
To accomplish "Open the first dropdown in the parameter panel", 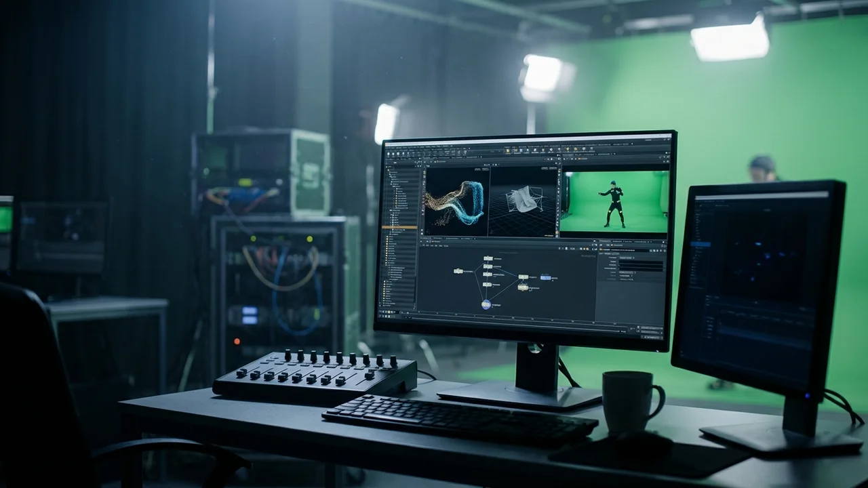I will pos(627,258).
